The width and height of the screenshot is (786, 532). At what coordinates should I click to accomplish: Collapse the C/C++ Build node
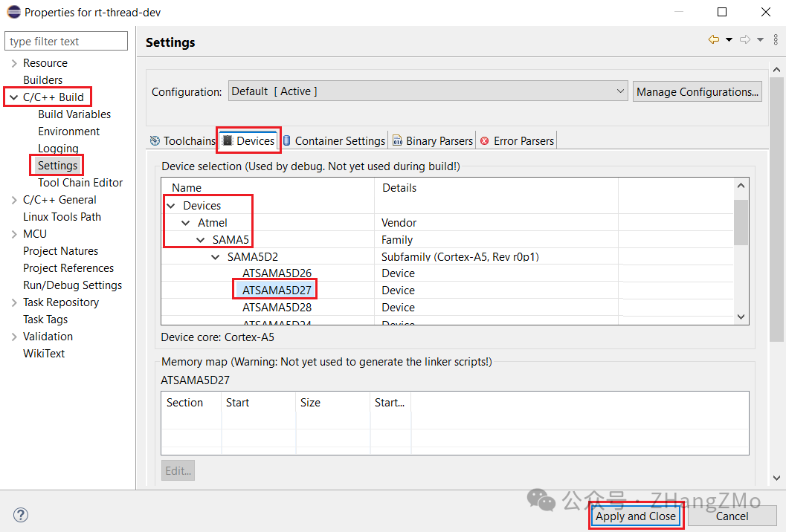coord(14,97)
